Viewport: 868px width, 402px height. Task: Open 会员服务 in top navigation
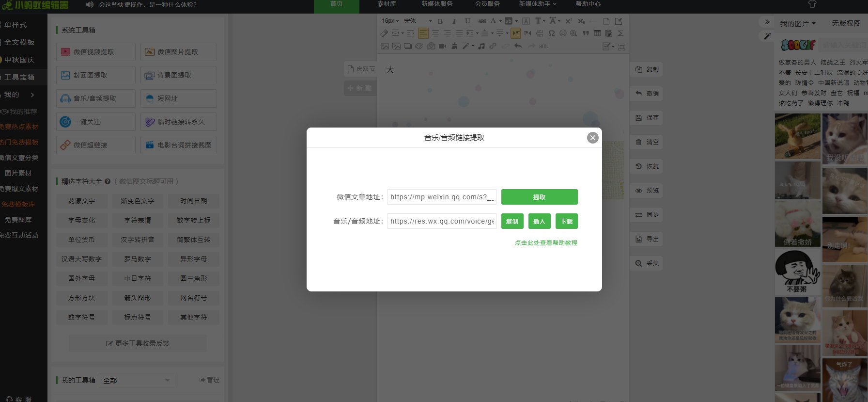click(x=487, y=4)
